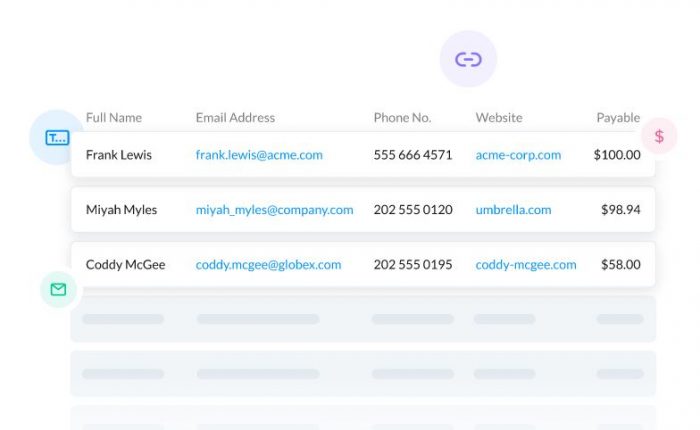Select the Coddy McGee name cell
The width and height of the screenshot is (700, 430).
[125, 265]
